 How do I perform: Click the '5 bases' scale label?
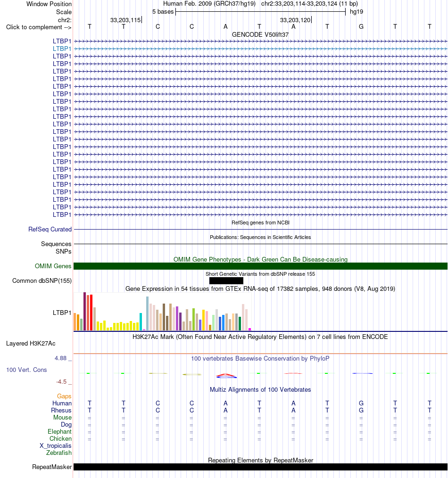(x=163, y=12)
